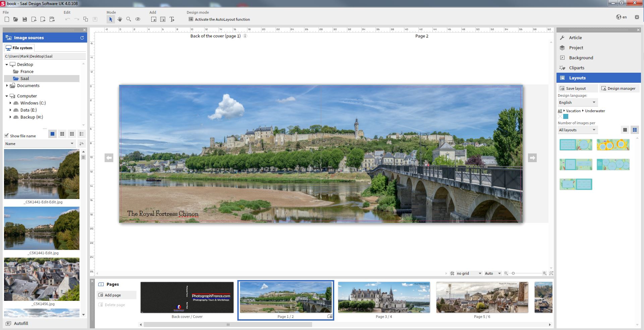The image size is (644, 330).
Task: Select the teal color swatch filter
Action: 566,117
